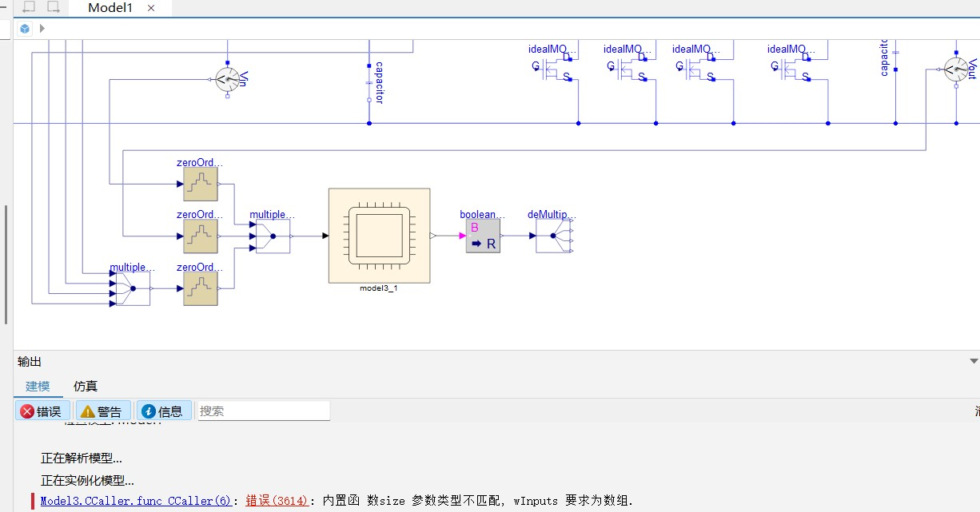Click the blue cube model icon in breadcrumb

click(25, 29)
